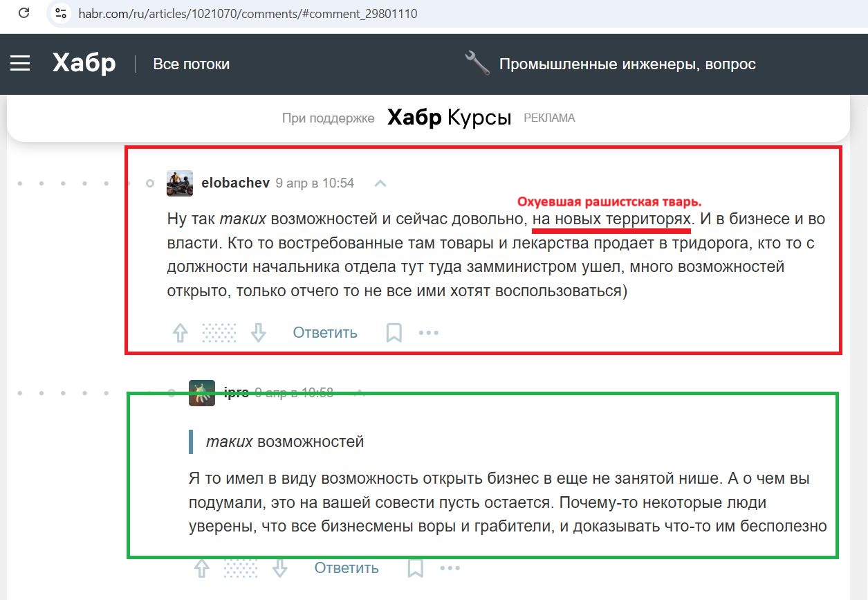Open Промышленные инженеры, вопрос header link
Viewport: 868px width, 600px height.
pos(627,64)
